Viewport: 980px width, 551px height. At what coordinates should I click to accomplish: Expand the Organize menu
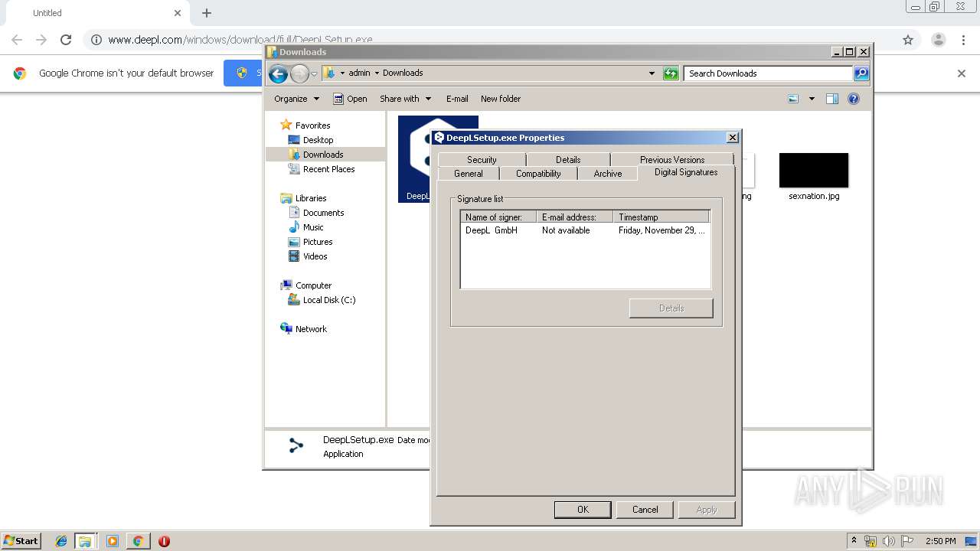coord(296,99)
